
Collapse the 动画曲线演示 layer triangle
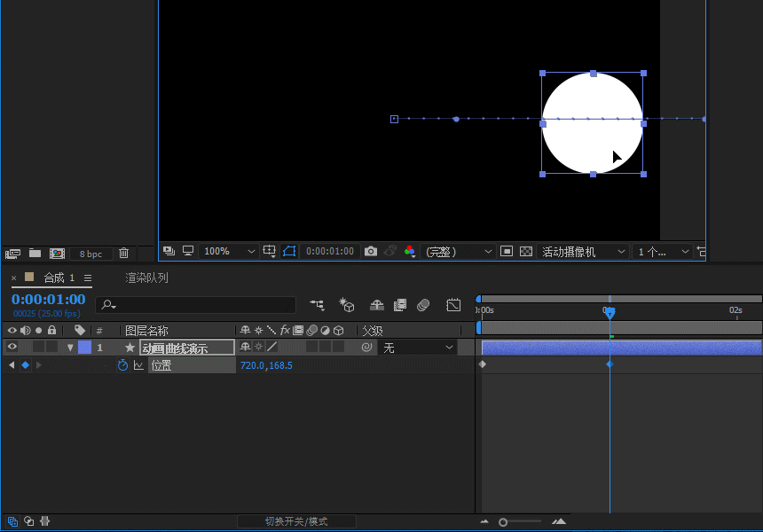[70, 348]
